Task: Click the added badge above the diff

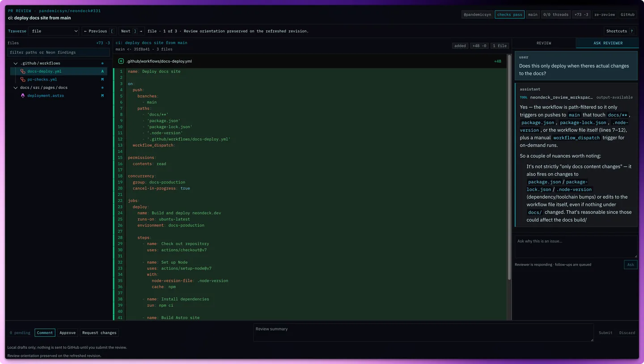Action: [x=460, y=46]
